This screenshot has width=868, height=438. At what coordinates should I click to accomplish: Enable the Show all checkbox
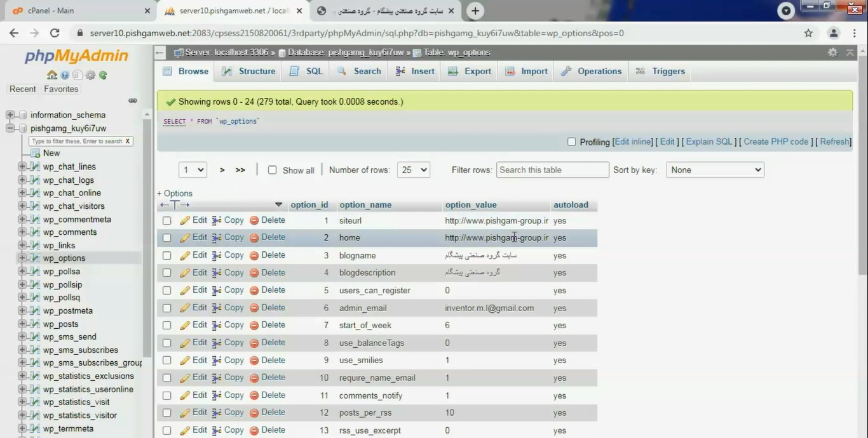click(x=272, y=170)
